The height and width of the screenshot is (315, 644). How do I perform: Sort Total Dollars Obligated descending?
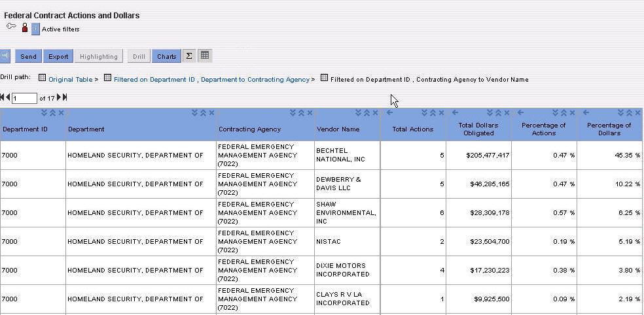coord(490,113)
